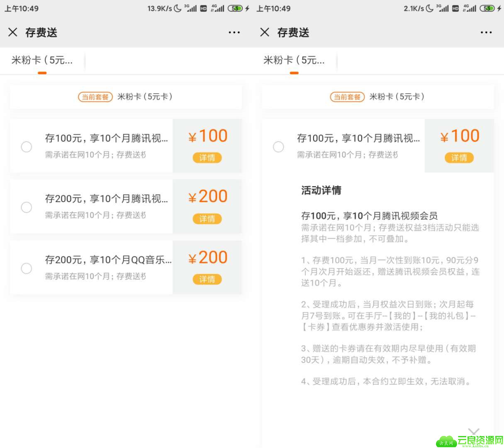Select the 米粉卡 (5元... tab on left screen

click(x=42, y=61)
